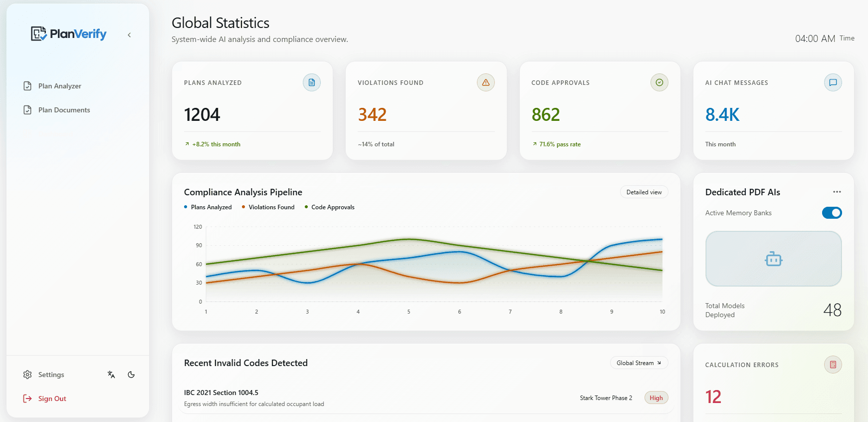The height and width of the screenshot is (422, 868).
Task: Collapse the sidebar with the chevron arrow
Action: (129, 35)
